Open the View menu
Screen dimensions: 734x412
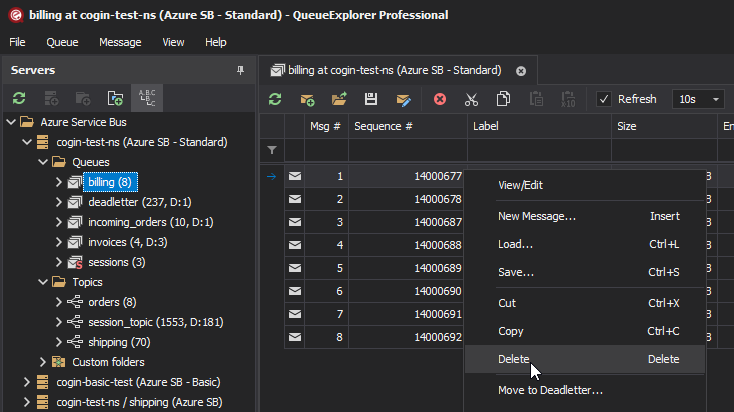tap(173, 42)
